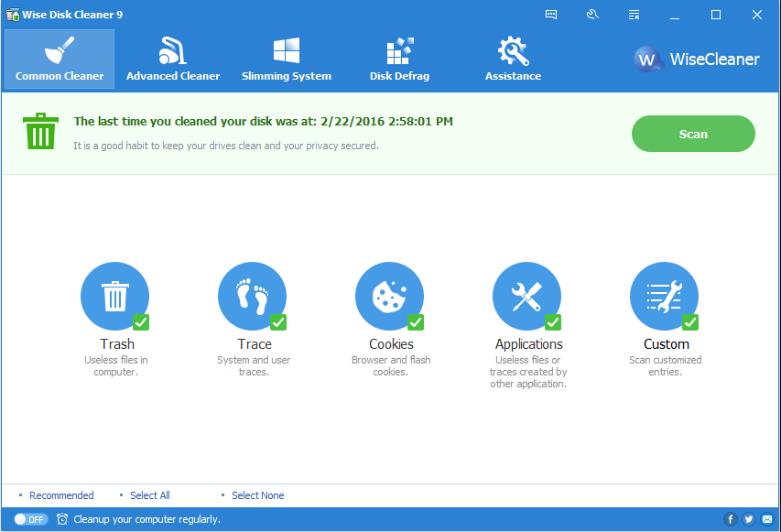
Task: Click the 'Browser and flash cookies.' description
Action: 391,365
